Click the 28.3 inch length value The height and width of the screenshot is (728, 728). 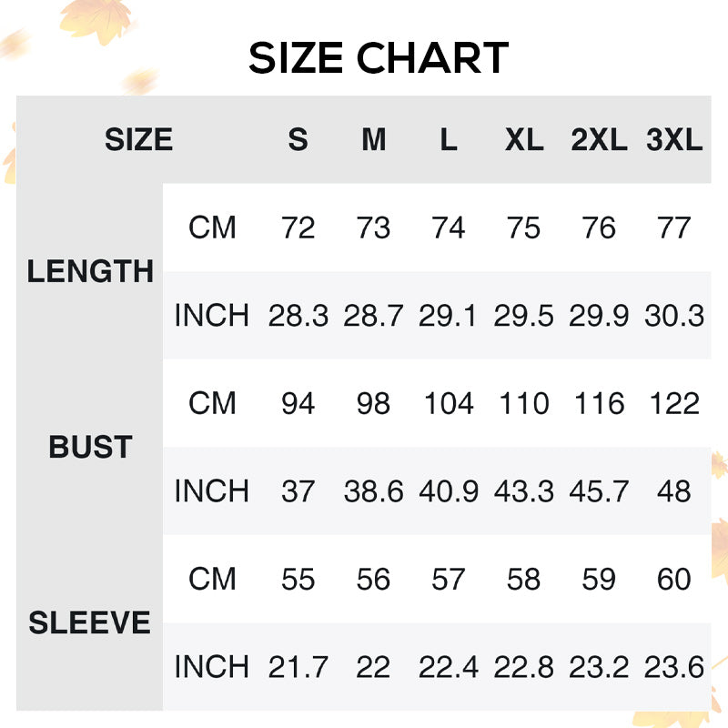pos(298,316)
